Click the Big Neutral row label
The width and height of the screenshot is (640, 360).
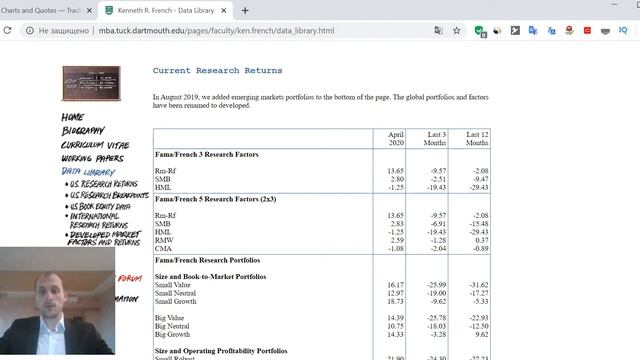(172, 326)
